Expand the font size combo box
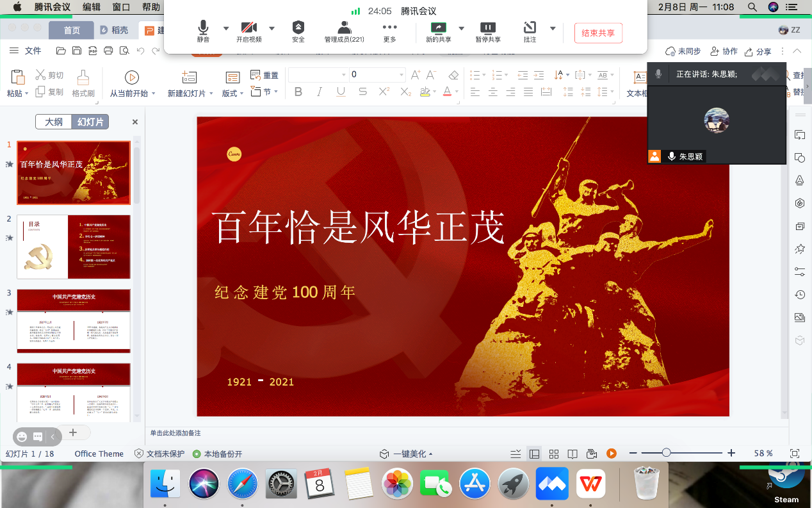This screenshot has width=812, height=508. [x=402, y=74]
